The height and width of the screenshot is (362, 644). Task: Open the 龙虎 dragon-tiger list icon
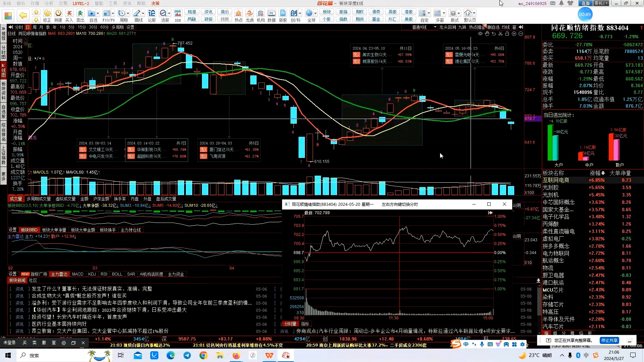[250, 15]
